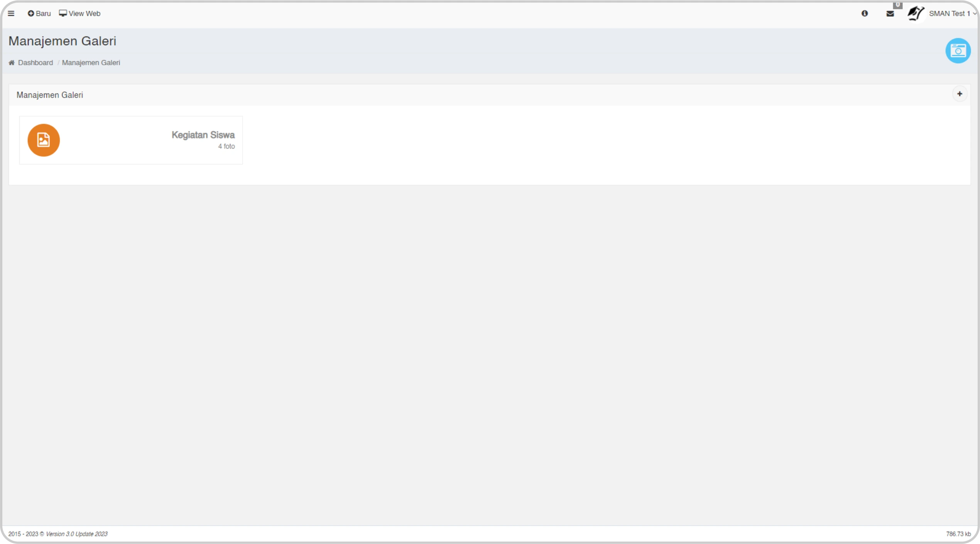Open the messages envelope icon
The width and height of the screenshot is (980, 544).
890,14
